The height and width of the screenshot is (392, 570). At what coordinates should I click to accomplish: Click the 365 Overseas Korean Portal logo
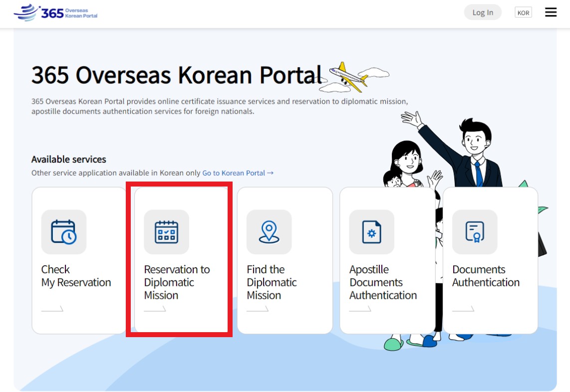click(x=55, y=12)
